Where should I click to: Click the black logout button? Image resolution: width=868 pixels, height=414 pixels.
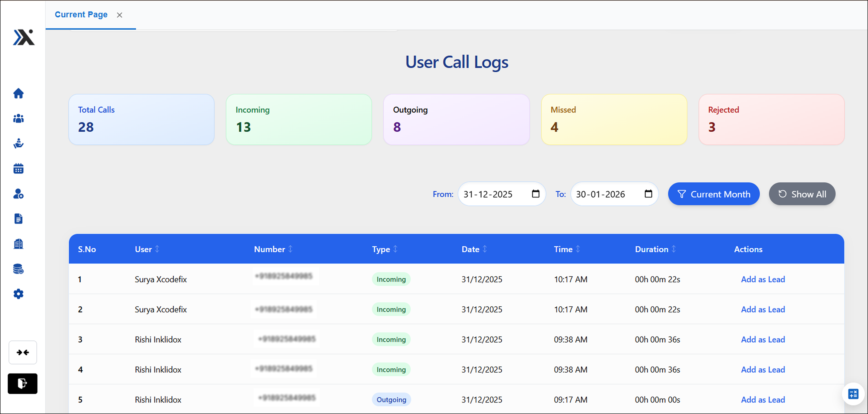point(23,383)
